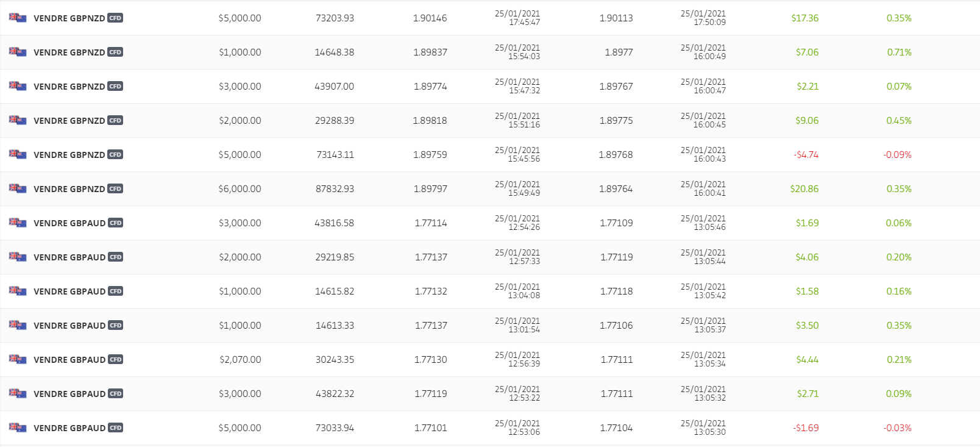The width and height of the screenshot is (980, 447).
Task: Click the -0.03% loss percentage
Action: click(898, 428)
